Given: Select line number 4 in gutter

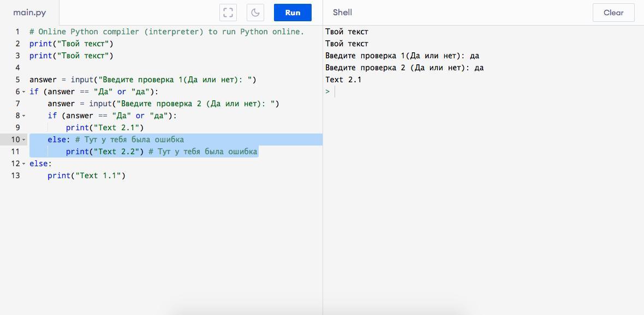Looking at the screenshot, I should tap(17, 68).
